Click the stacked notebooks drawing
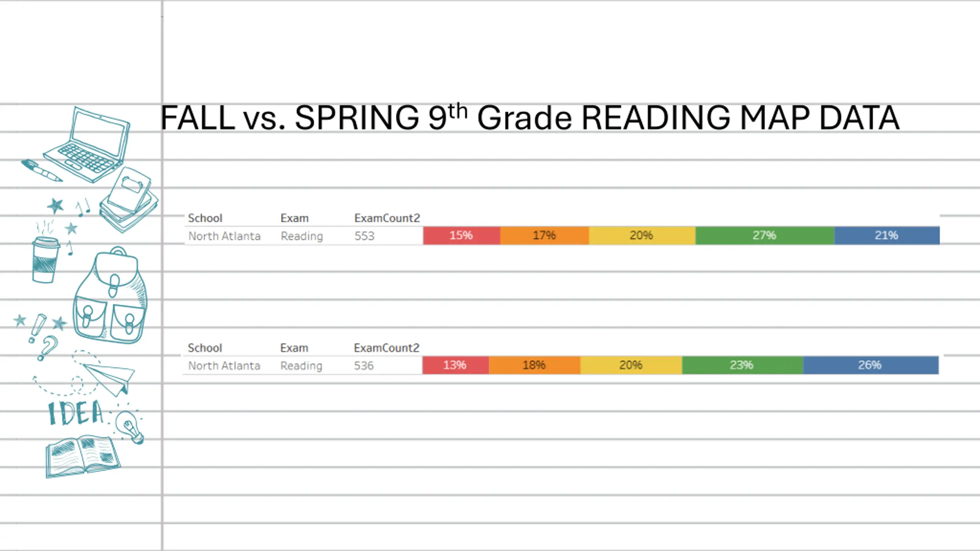The image size is (980, 551). click(x=129, y=200)
